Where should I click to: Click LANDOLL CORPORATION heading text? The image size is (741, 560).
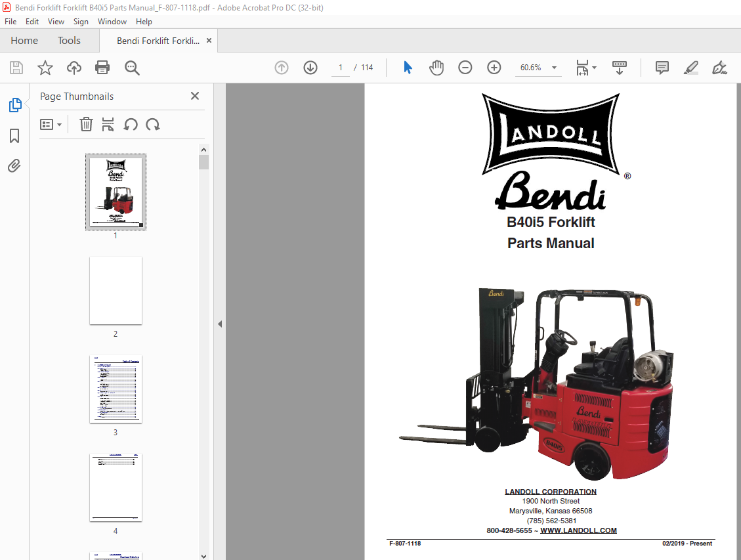tap(551, 492)
